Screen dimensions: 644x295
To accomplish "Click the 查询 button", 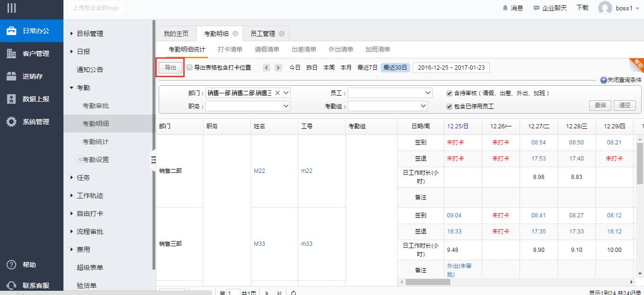I will click(600, 105).
